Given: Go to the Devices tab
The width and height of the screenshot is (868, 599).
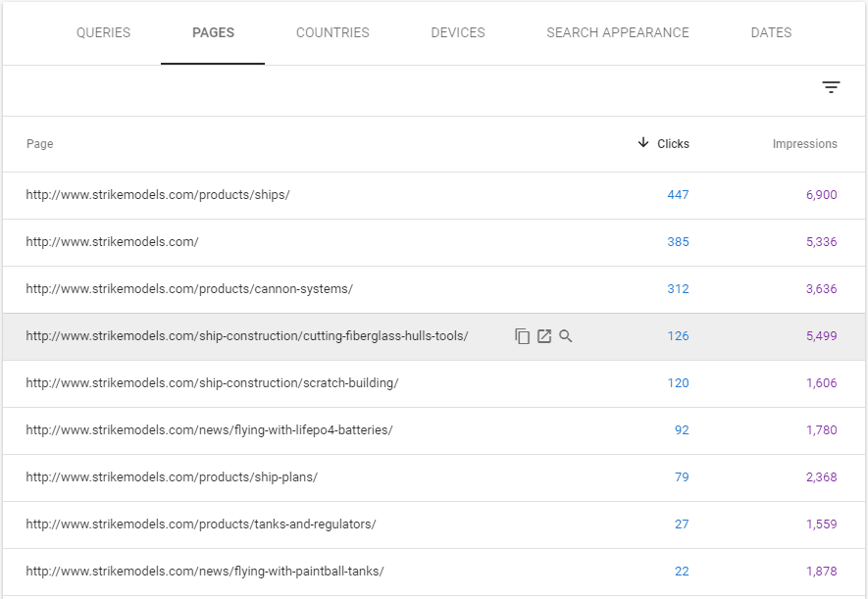Looking at the screenshot, I should [458, 32].
